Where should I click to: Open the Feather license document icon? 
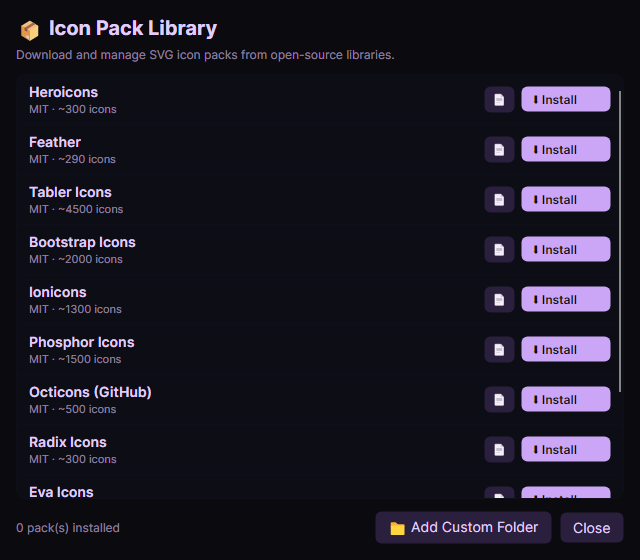[x=499, y=149]
